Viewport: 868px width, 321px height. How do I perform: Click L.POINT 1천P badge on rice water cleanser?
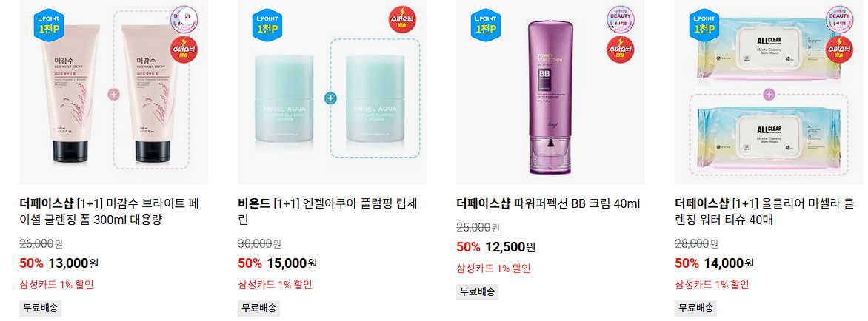(x=50, y=25)
